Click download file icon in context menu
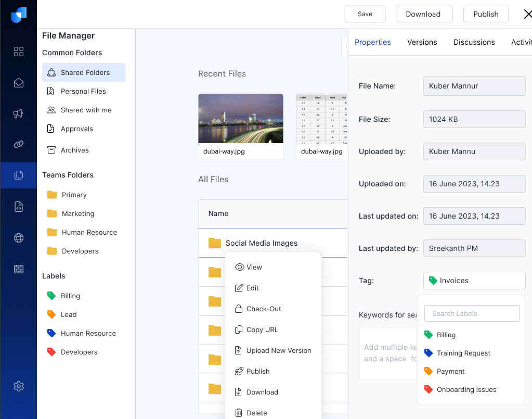The image size is (532, 419). click(x=239, y=392)
